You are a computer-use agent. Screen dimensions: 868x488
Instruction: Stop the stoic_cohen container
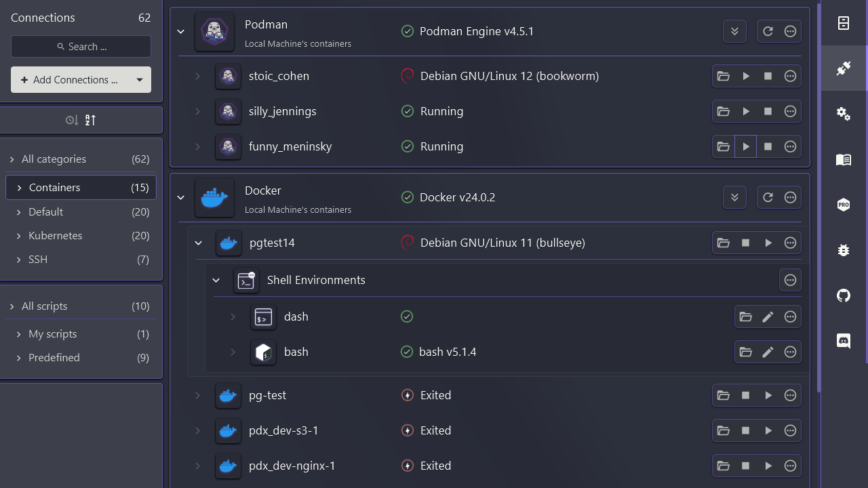tap(768, 76)
